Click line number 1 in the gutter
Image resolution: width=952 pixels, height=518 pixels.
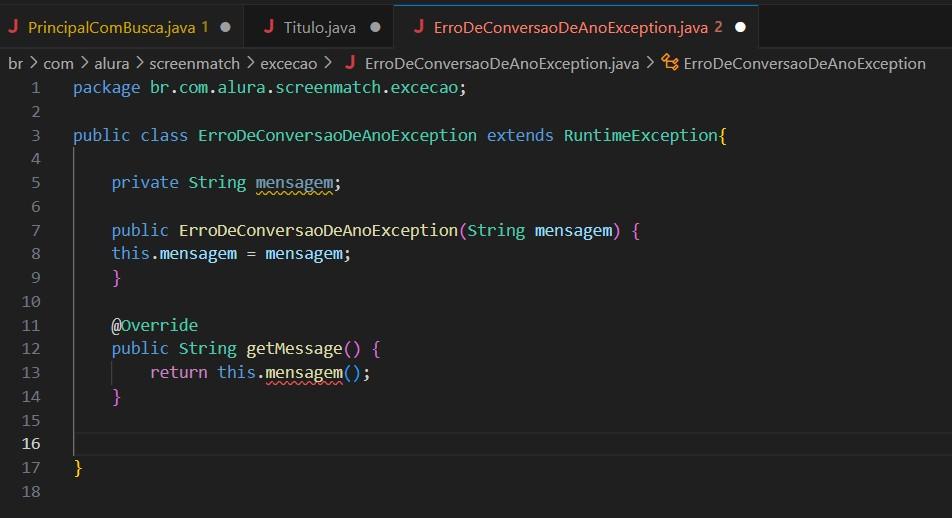click(x=36, y=88)
